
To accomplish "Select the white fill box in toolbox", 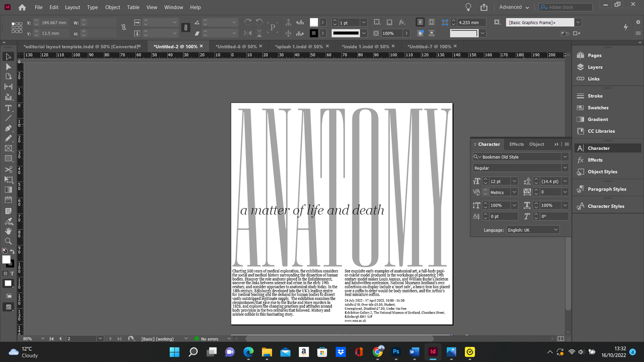I will tap(6, 260).
